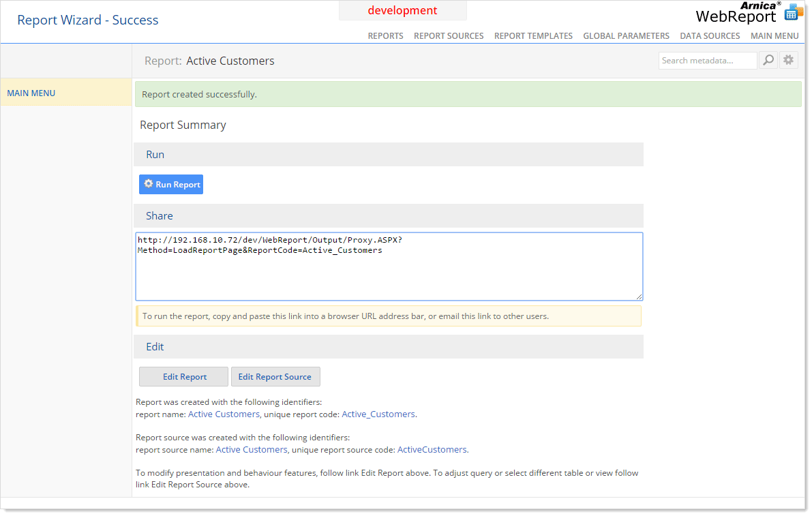812x516 pixels.
Task: Open the REPORT SOURCES menu
Action: pos(449,35)
